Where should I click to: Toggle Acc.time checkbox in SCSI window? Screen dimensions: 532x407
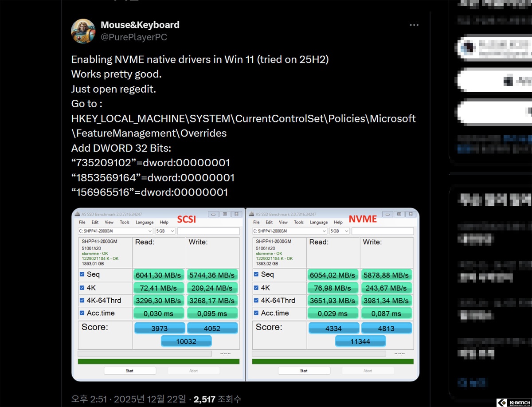click(82, 313)
